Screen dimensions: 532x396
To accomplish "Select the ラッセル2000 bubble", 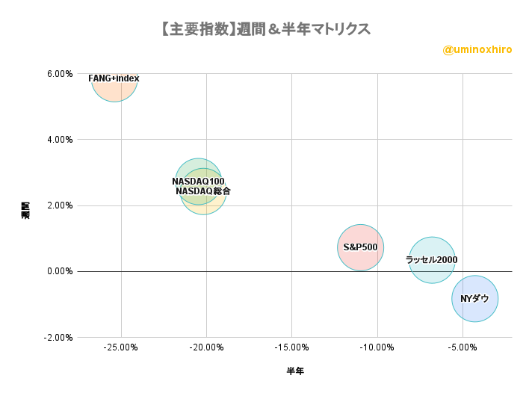I will 432,260.
